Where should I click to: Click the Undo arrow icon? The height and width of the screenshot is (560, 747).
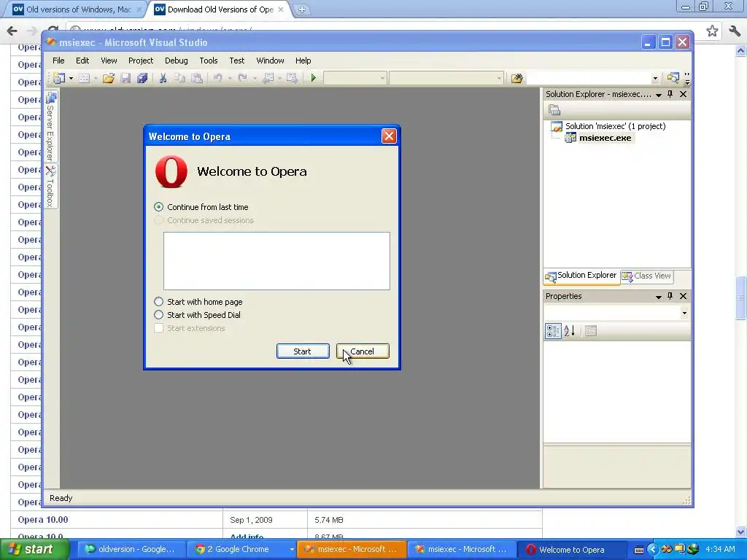[x=217, y=77]
